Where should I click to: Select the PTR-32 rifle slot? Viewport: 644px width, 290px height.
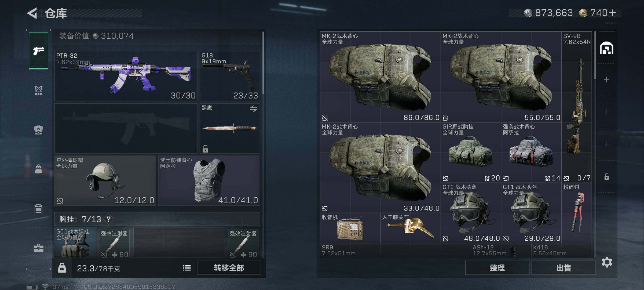coord(126,76)
